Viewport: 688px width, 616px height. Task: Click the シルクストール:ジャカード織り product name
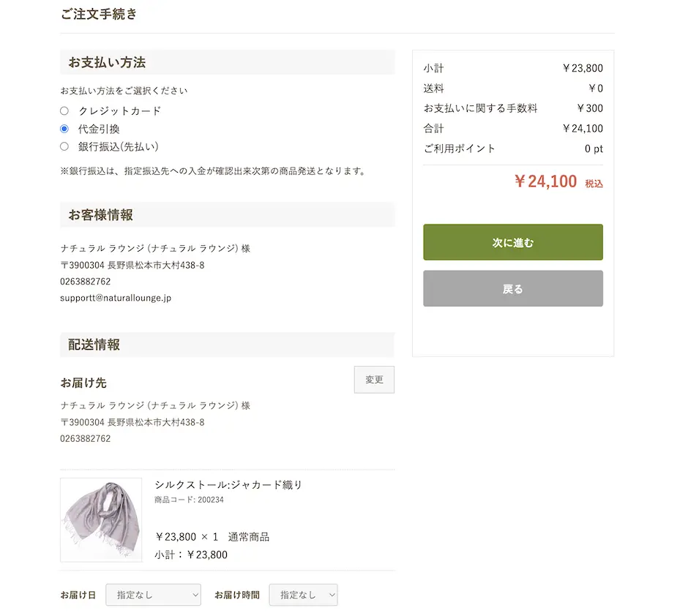(x=228, y=484)
